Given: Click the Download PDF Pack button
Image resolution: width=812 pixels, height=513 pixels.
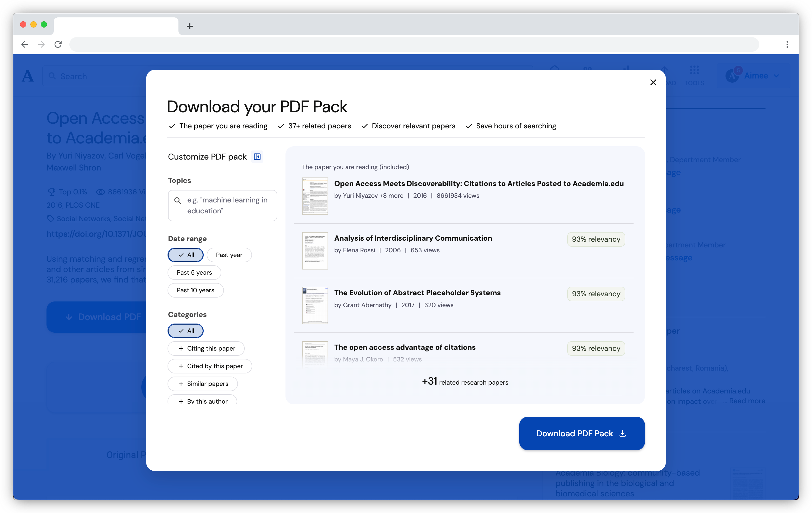Looking at the screenshot, I should [x=582, y=433].
